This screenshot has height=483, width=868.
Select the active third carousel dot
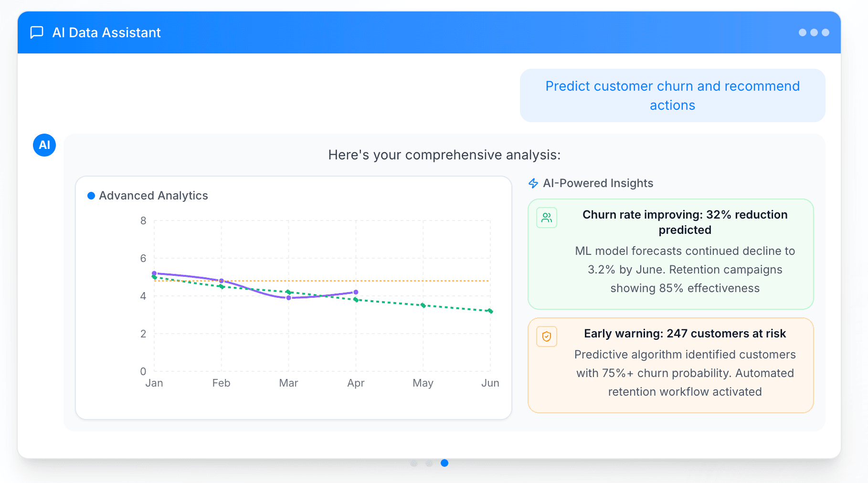(x=445, y=463)
